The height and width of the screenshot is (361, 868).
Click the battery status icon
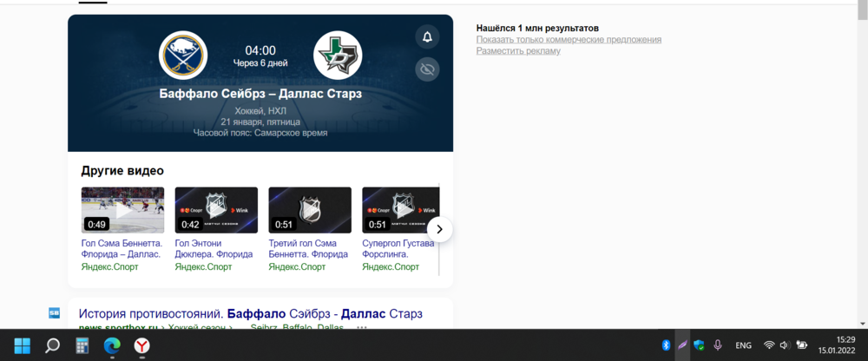click(x=801, y=345)
